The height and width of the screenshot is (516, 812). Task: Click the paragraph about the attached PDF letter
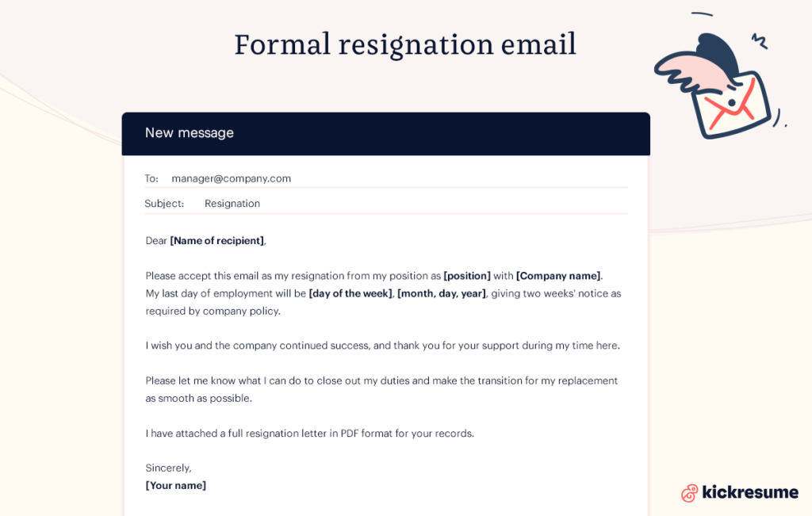(310, 434)
